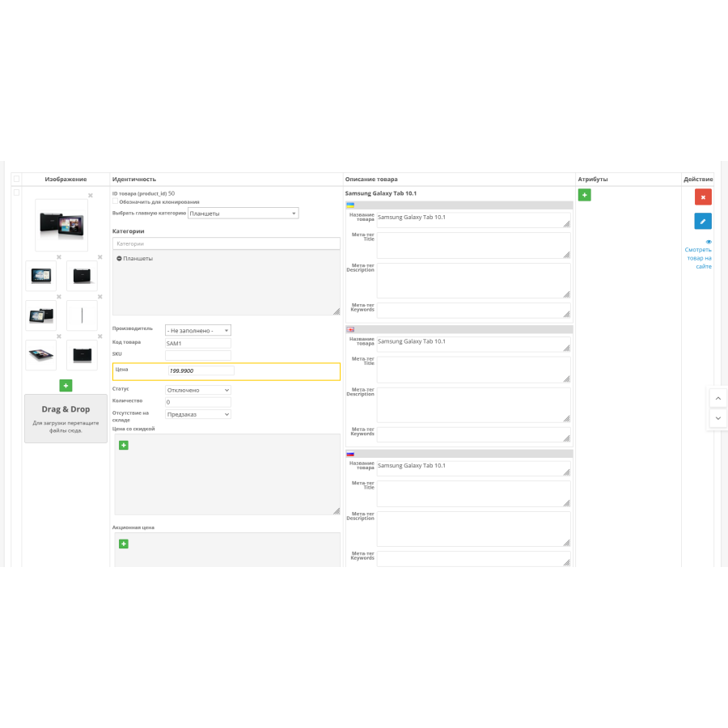The image size is (728, 728).
Task: Remove the flat-lying angled tablet thumbnail via X
Action: click(59, 336)
